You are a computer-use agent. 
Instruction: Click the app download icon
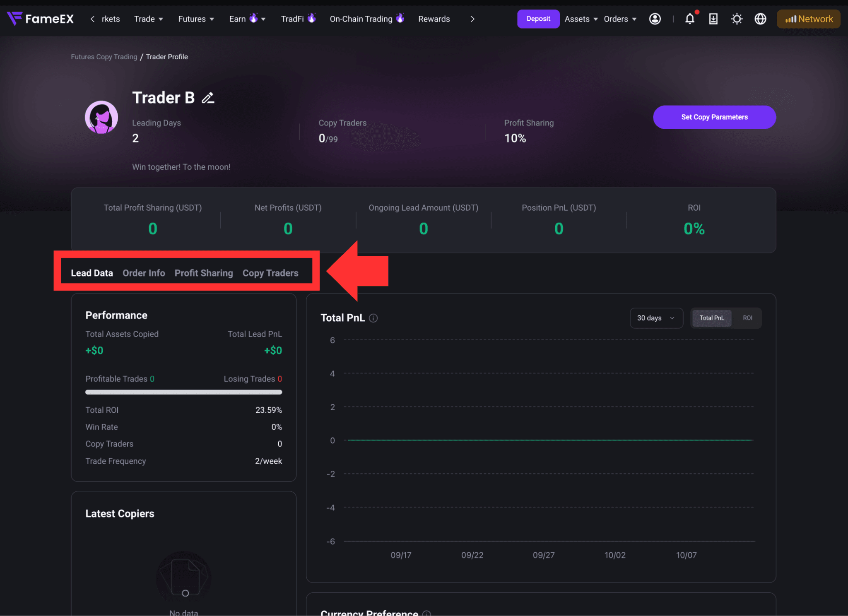click(713, 19)
